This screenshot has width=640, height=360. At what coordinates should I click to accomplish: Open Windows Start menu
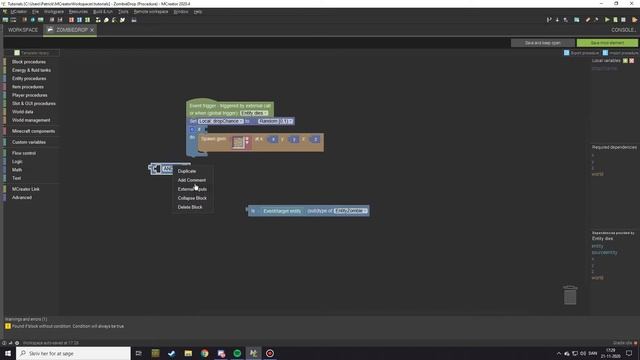click(x=8, y=353)
